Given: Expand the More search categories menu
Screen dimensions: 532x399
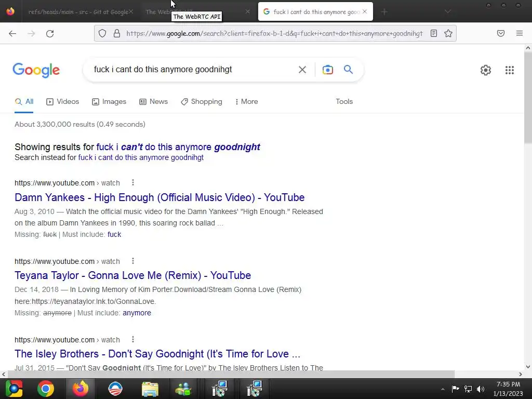Looking at the screenshot, I should pos(247,101).
